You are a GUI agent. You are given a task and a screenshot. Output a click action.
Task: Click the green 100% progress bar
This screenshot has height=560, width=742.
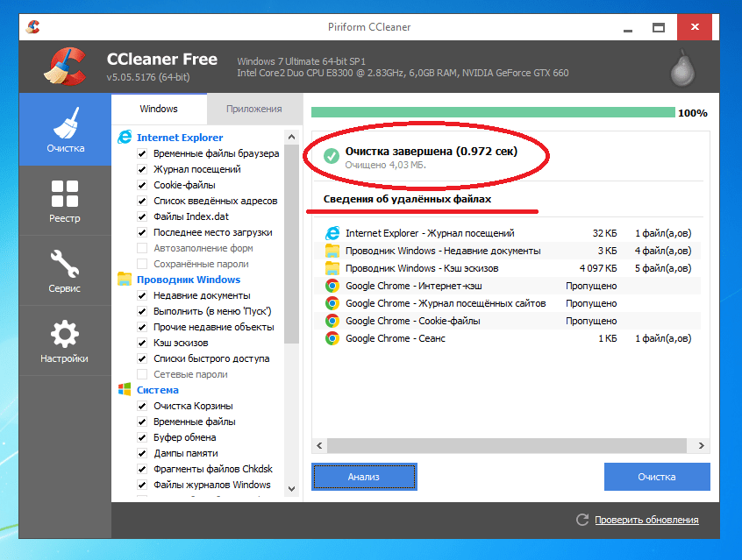[493, 112]
